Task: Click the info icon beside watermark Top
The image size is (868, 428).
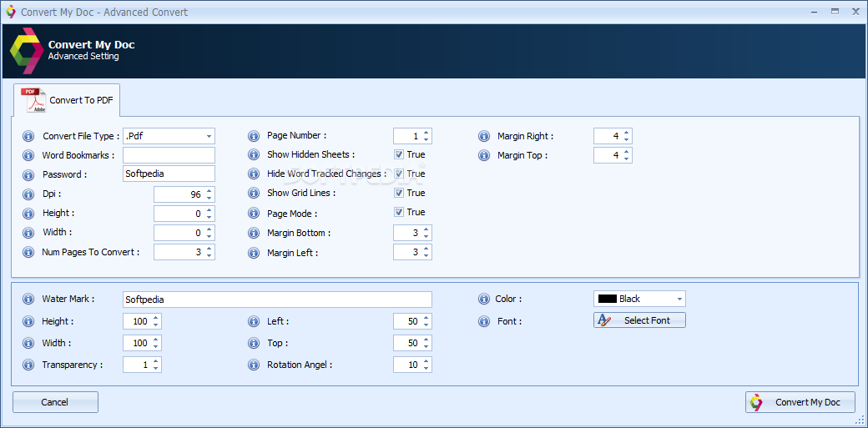Action: pos(254,343)
